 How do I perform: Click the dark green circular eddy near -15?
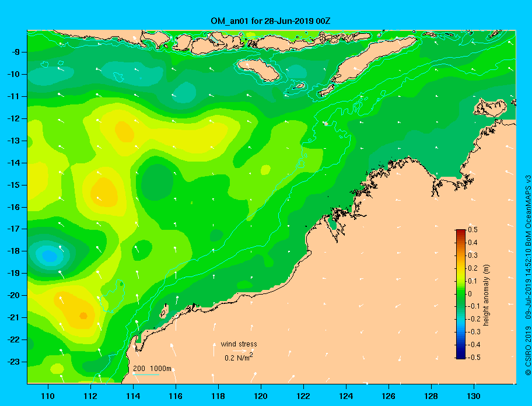coord(157,182)
